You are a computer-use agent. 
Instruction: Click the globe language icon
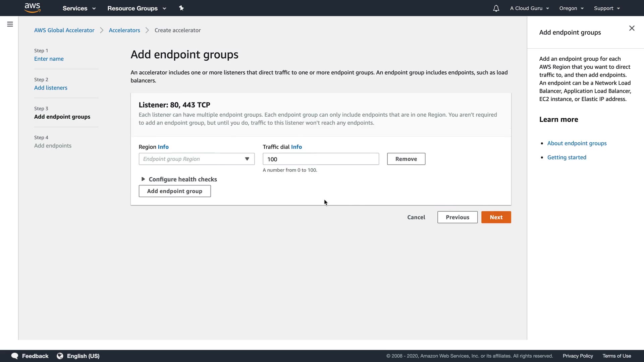(60, 356)
